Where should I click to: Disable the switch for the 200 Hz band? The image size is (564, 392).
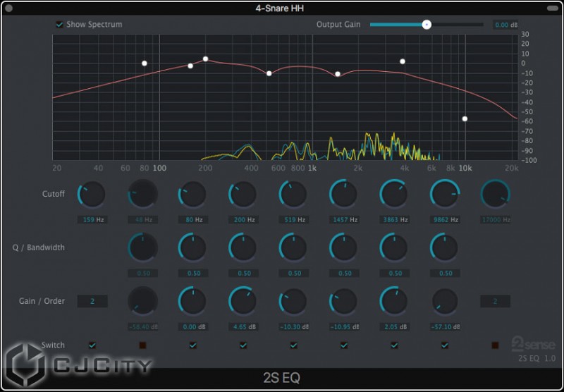coord(243,345)
